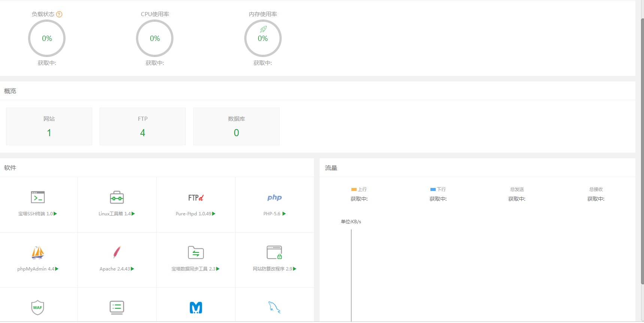644x323 pixels.
Task: Click the green arrow next to 宝塔SSH终端 1.0
Action: click(x=55, y=214)
